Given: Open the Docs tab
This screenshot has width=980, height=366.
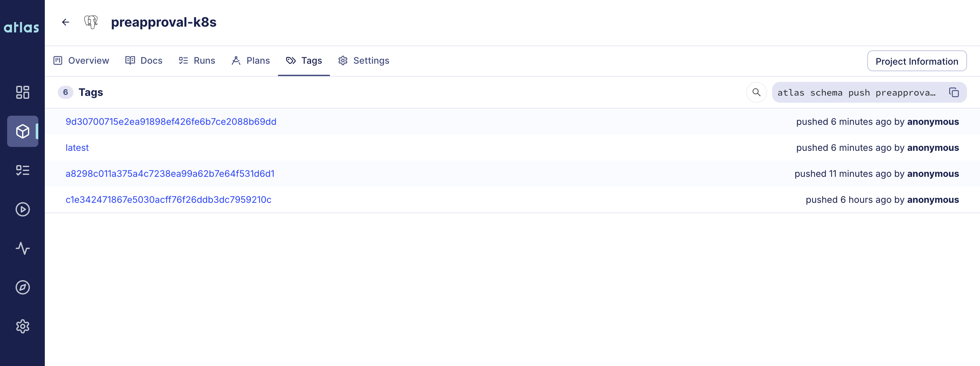Looking at the screenshot, I should (x=144, y=60).
